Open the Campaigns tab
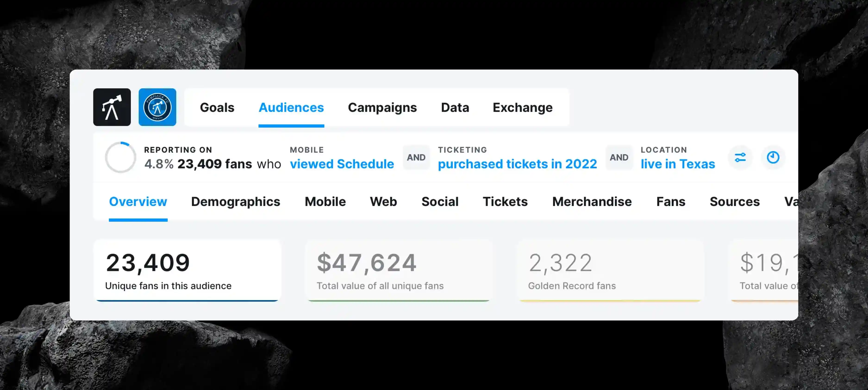 click(382, 108)
